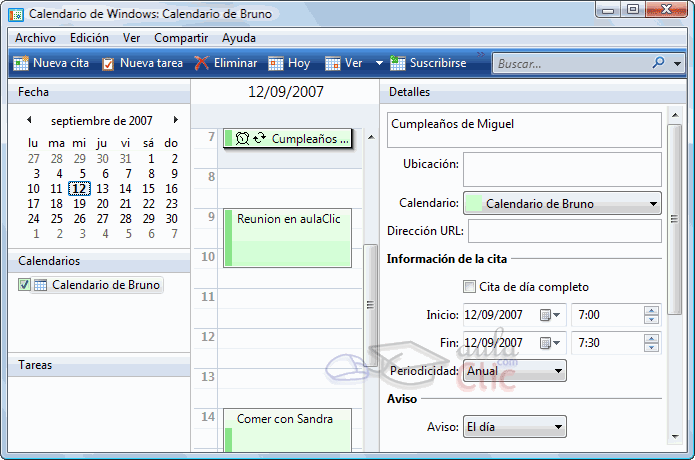Enable Cita de día completo checkbox
Viewport: 695px width, 460px height.
click(x=469, y=287)
